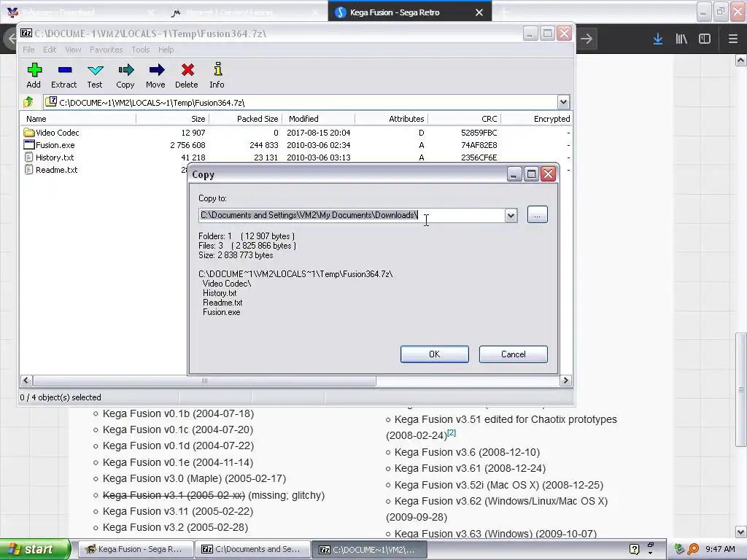Click the 7-Zip address path field
Screen dimensions: 747x560
pos(301,102)
